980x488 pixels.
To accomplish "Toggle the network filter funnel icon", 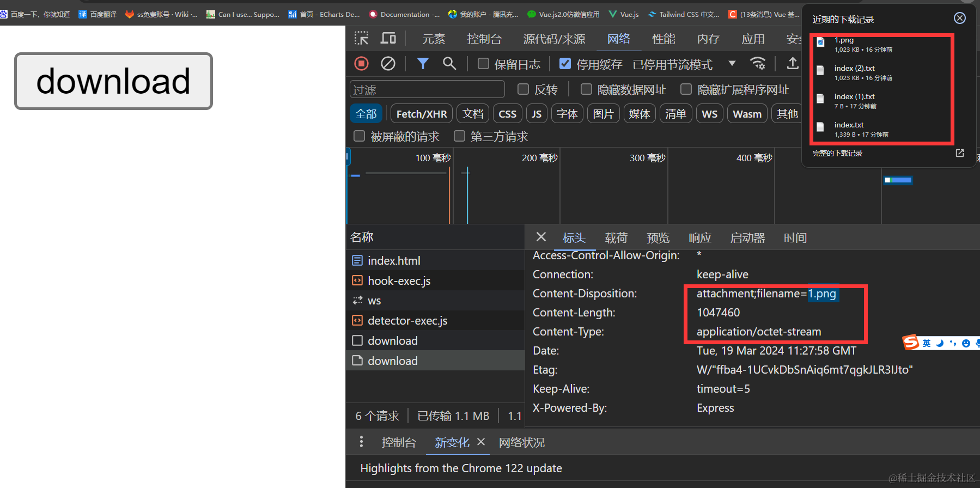I will point(423,64).
